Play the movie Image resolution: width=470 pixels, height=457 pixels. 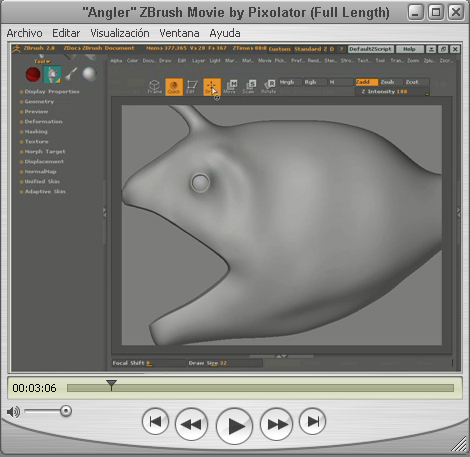tap(234, 426)
